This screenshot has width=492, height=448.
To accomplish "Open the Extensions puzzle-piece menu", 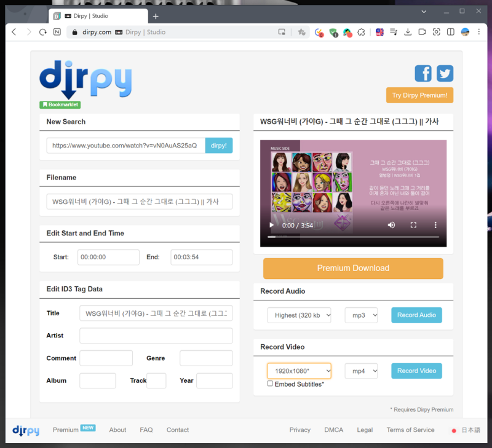I will [x=362, y=32].
